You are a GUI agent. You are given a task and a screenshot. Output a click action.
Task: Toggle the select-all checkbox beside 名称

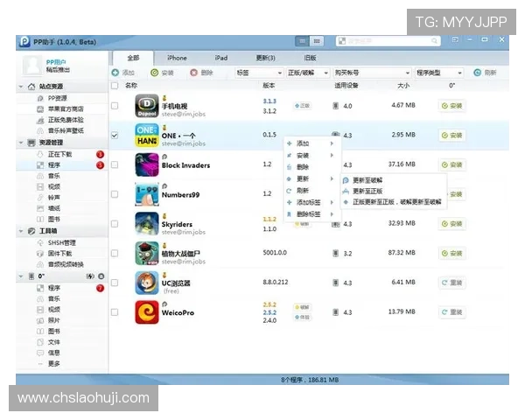pos(115,86)
